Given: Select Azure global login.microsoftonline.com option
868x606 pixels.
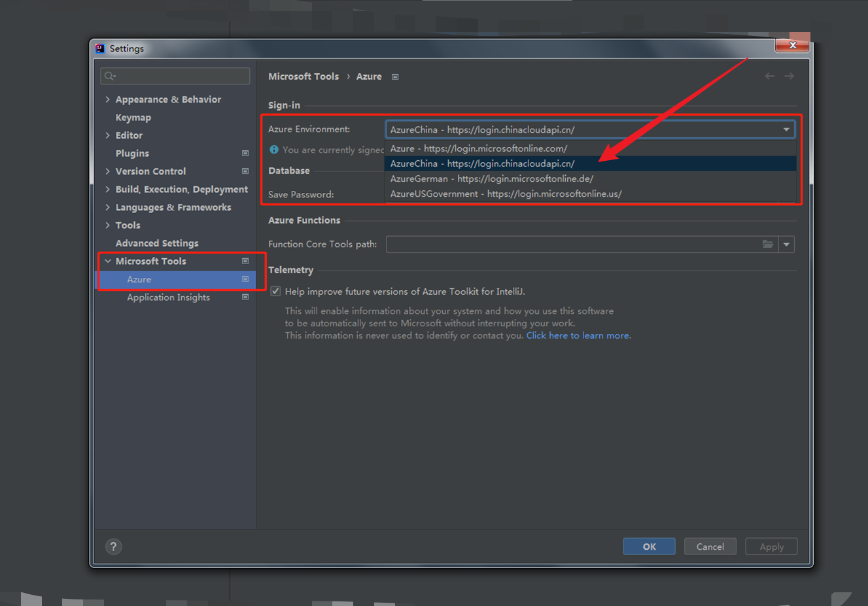Looking at the screenshot, I should tap(478, 148).
